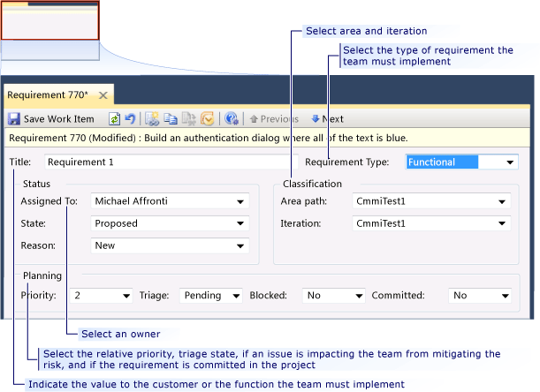Click the orange state diagram icon
The image size is (540, 392).
tap(208, 119)
